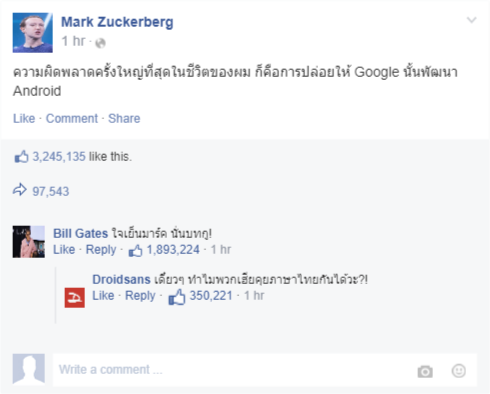Open the emoji smiley picker
This screenshot has width=490, height=394.
tap(459, 371)
